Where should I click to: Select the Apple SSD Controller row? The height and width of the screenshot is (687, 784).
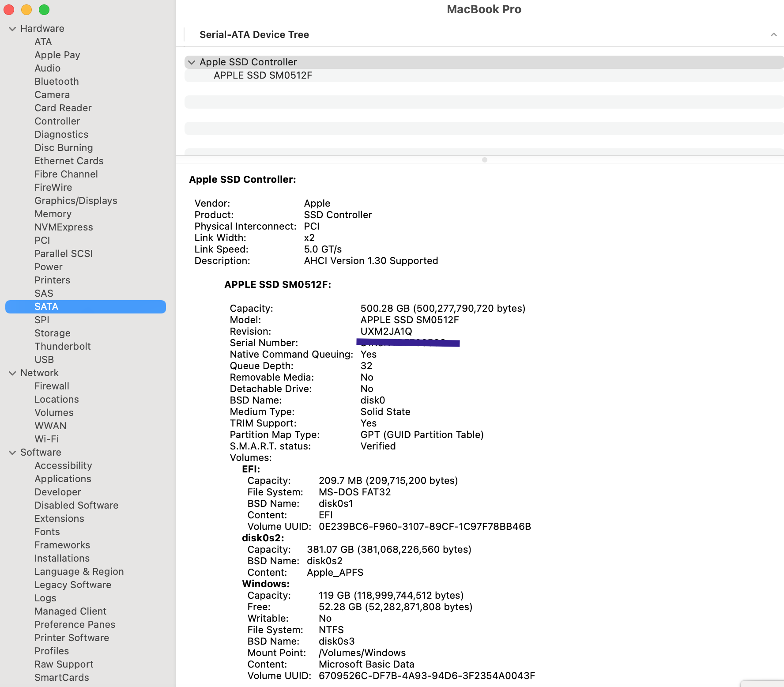(x=484, y=62)
